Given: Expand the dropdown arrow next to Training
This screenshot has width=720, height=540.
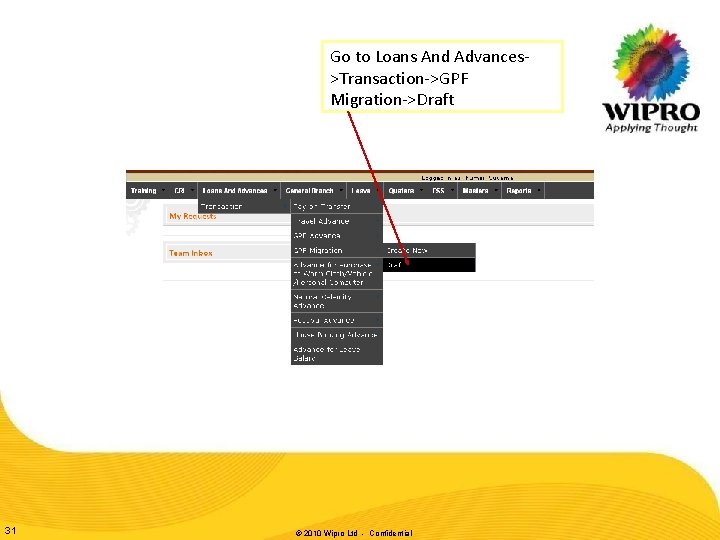Looking at the screenshot, I should pyautogui.click(x=163, y=190).
